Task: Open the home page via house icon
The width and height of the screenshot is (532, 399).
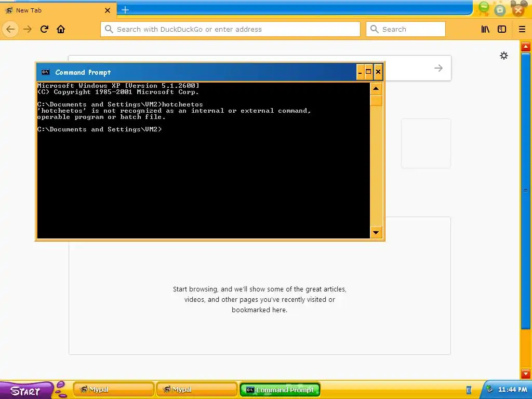Action: click(x=61, y=29)
